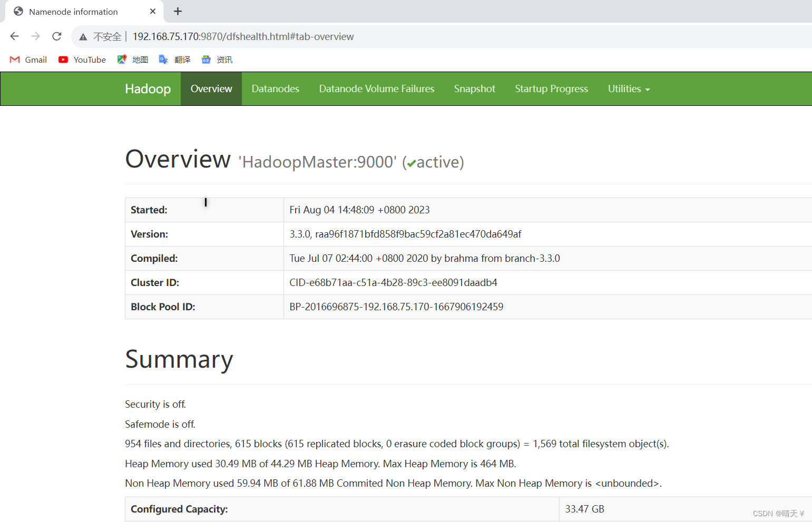Open the YouTube bookmark
The image size is (812, 522).
[82, 60]
